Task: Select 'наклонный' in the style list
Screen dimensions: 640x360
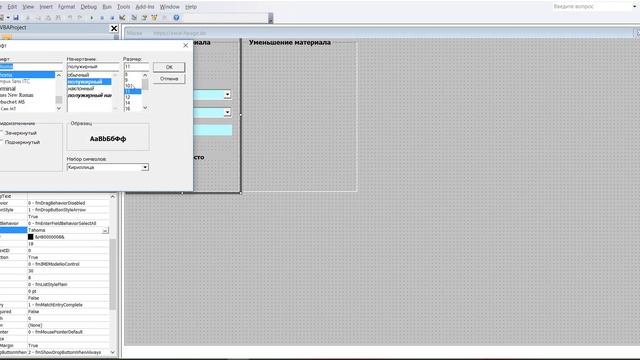Action: 81,88
